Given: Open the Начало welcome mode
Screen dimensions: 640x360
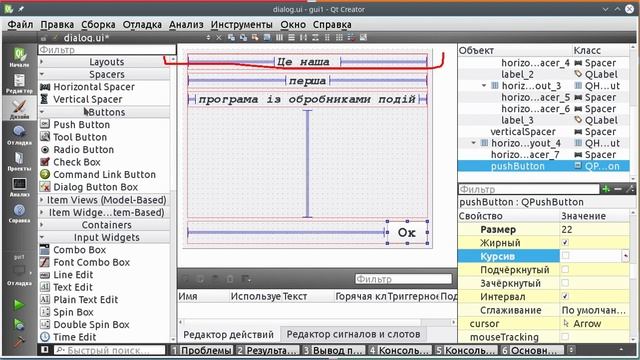Looking at the screenshot, I should [x=19, y=57].
